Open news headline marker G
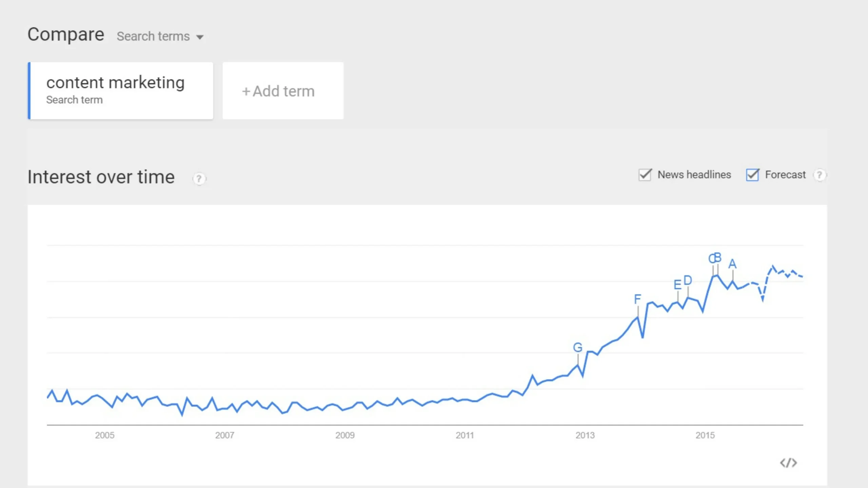 [577, 347]
